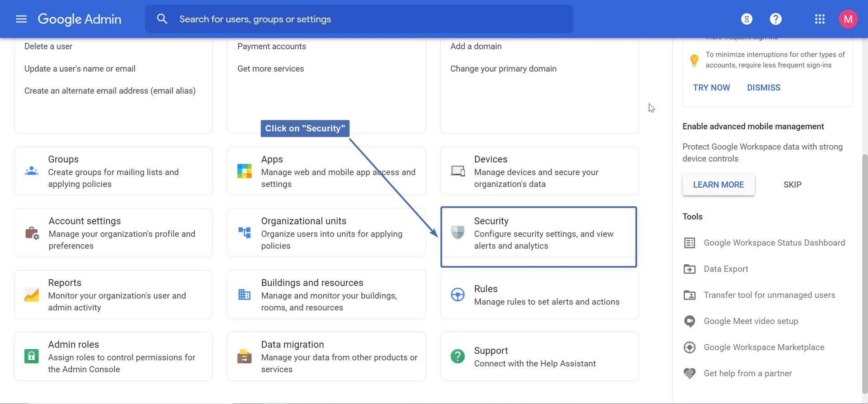Image resolution: width=868 pixels, height=404 pixels.
Task: Click the Apps colorful grid icon
Action: coord(244,171)
